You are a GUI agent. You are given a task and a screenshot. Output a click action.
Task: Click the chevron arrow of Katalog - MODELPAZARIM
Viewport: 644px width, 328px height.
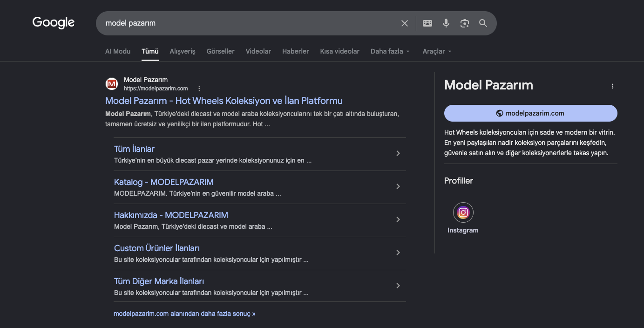tap(398, 186)
